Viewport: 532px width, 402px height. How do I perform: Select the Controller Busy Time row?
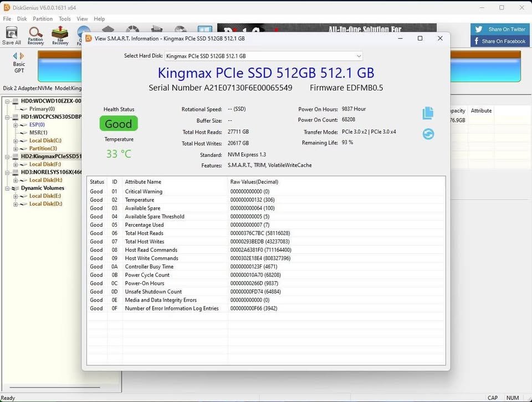pyautogui.click(x=266, y=267)
